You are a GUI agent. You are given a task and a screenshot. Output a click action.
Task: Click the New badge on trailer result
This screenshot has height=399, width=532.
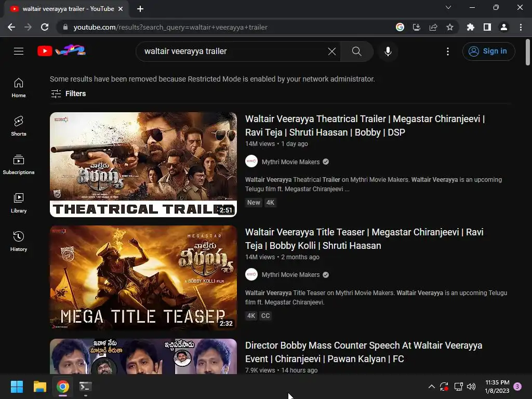click(x=254, y=203)
